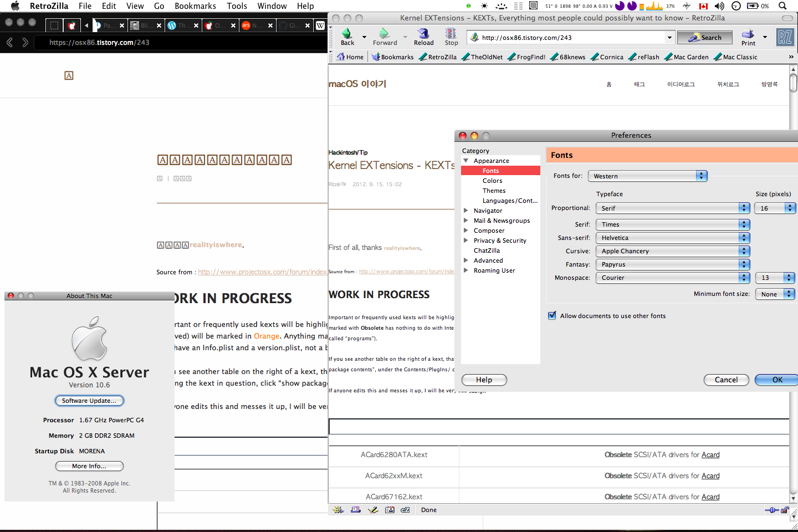Launch Composer from the status bar icon

click(373, 510)
